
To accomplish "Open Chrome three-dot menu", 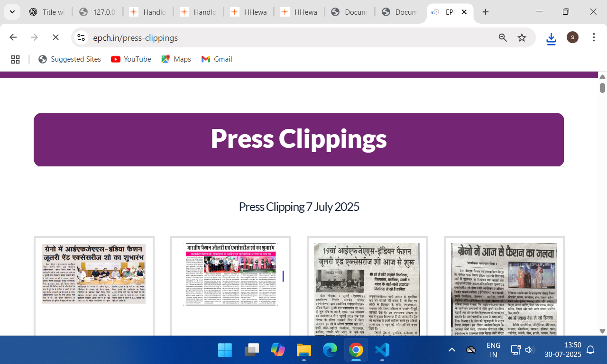I will (594, 37).
